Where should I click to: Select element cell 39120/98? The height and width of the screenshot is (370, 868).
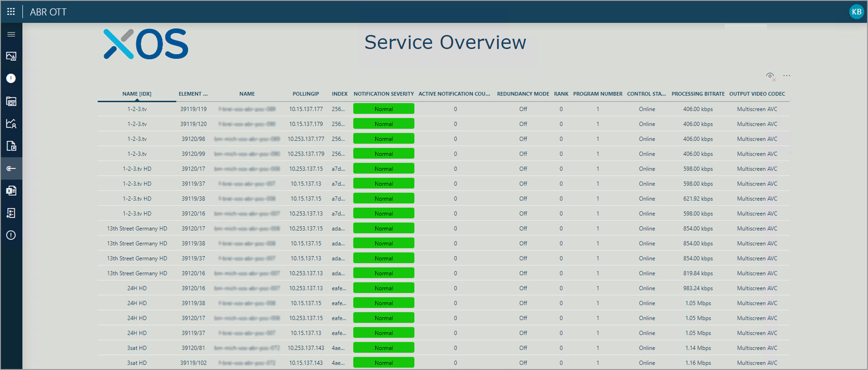[x=193, y=139]
